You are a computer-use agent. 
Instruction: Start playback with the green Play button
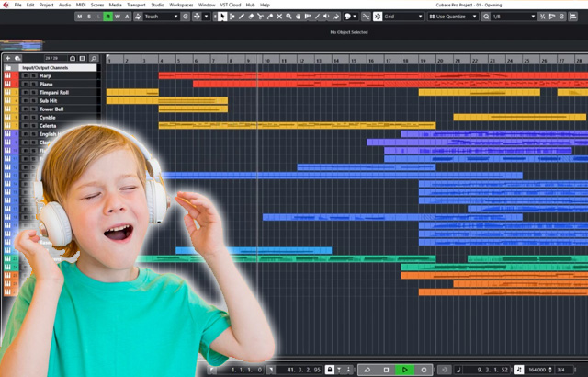[404, 370]
